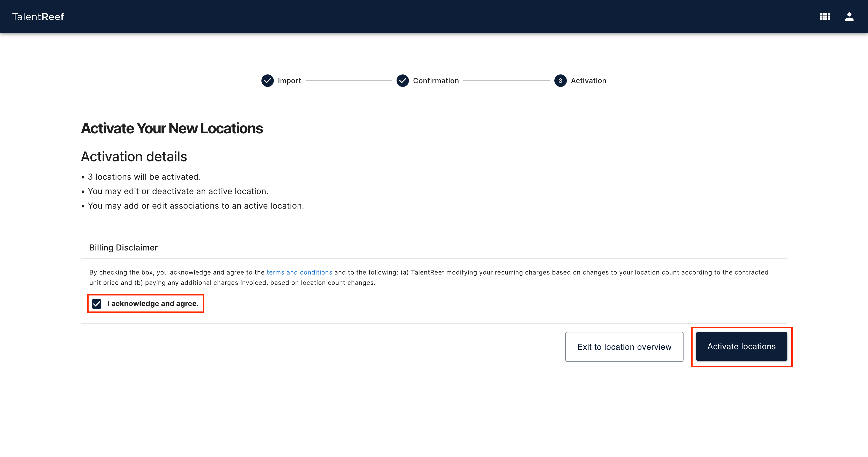868x457 pixels.
Task: Select the Confirmation step label
Action: 436,81
